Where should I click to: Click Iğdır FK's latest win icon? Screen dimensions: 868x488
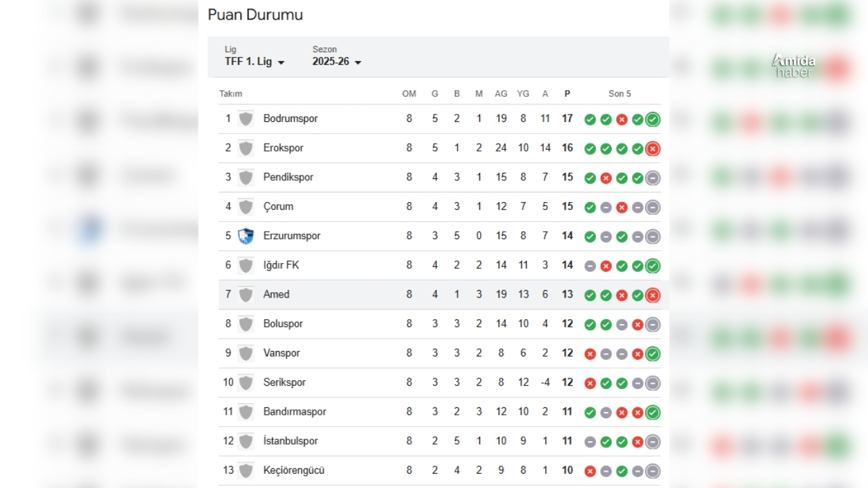coord(652,266)
